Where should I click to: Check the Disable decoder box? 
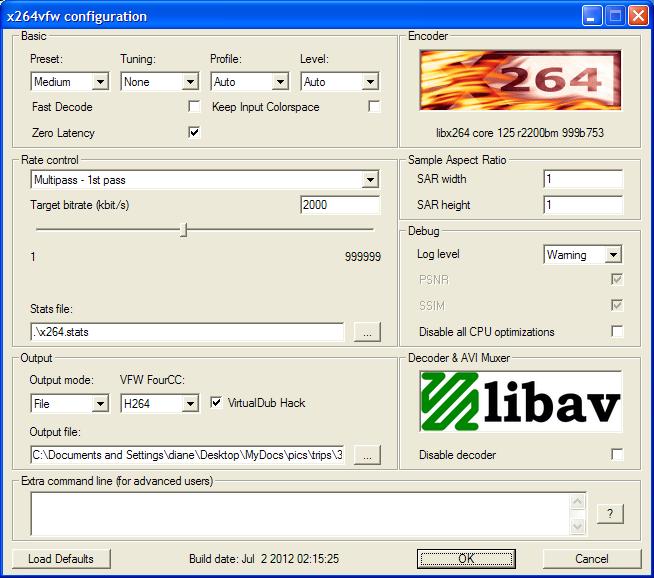[617, 454]
